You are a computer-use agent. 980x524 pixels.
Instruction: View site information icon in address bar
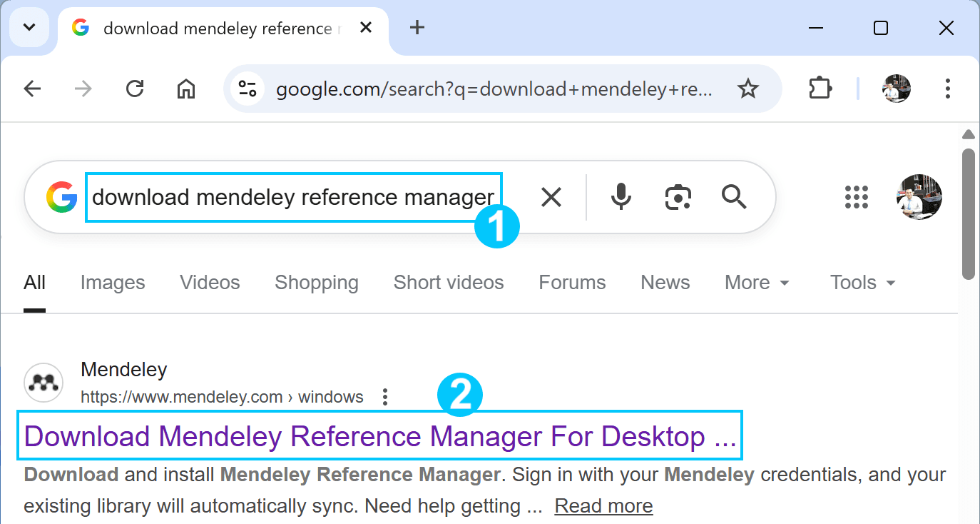point(247,89)
